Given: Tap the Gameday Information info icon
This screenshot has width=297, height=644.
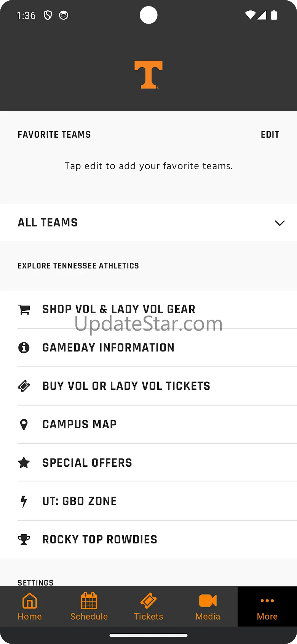Looking at the screenshot, I should pyautogui.click(x=24, y=348).
